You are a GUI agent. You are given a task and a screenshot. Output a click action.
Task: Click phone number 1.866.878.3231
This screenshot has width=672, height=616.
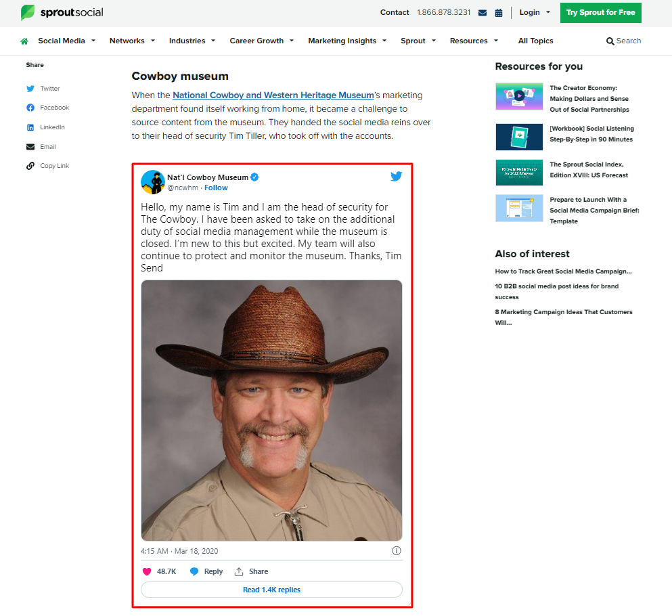(x=443, y=12)
